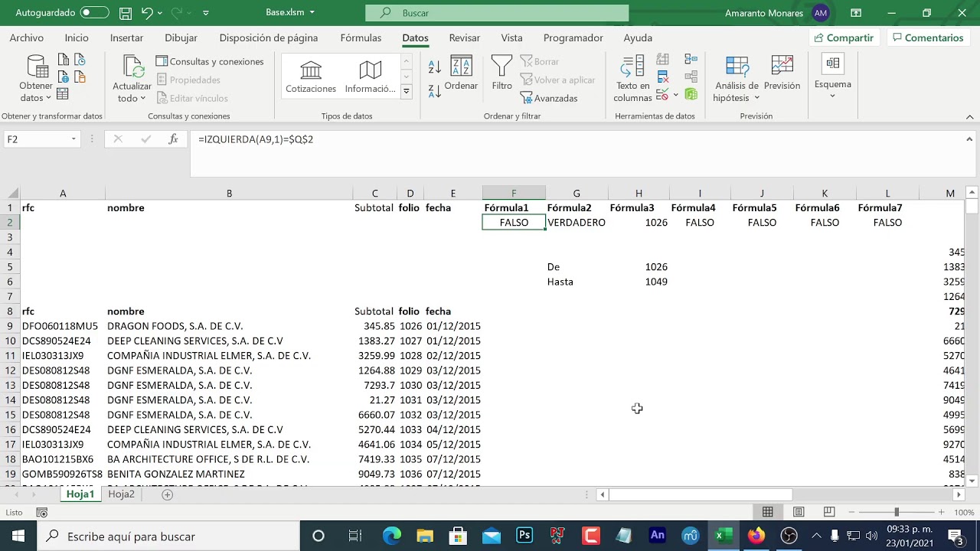The height and width of the screenshot is (551, 980).
Task: Toggle the Filtro funnel button
Action: coord(502,73)
